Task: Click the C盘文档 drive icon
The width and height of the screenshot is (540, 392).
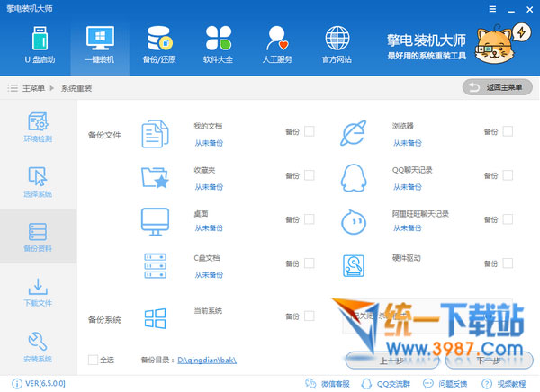Action: click(156, 266)
